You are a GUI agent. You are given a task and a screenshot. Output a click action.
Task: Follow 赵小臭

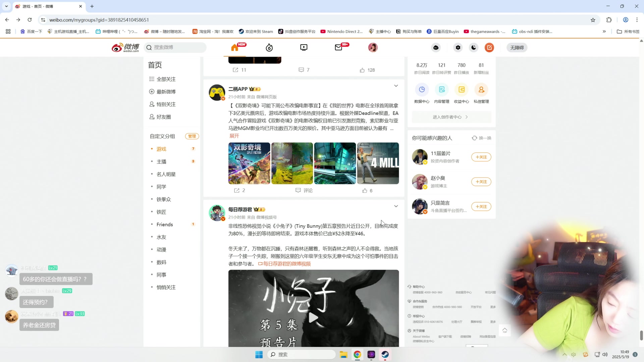pyautogui.click(x=481, y=182)
